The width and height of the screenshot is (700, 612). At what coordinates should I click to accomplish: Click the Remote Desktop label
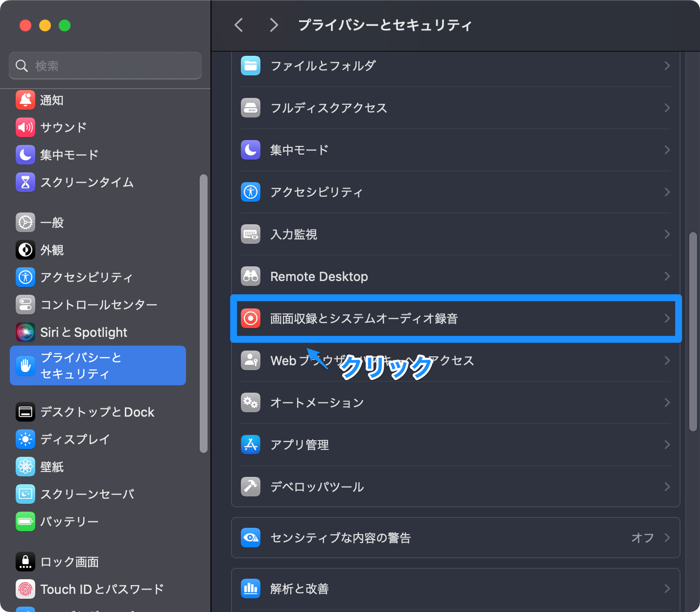pos(319,276)
